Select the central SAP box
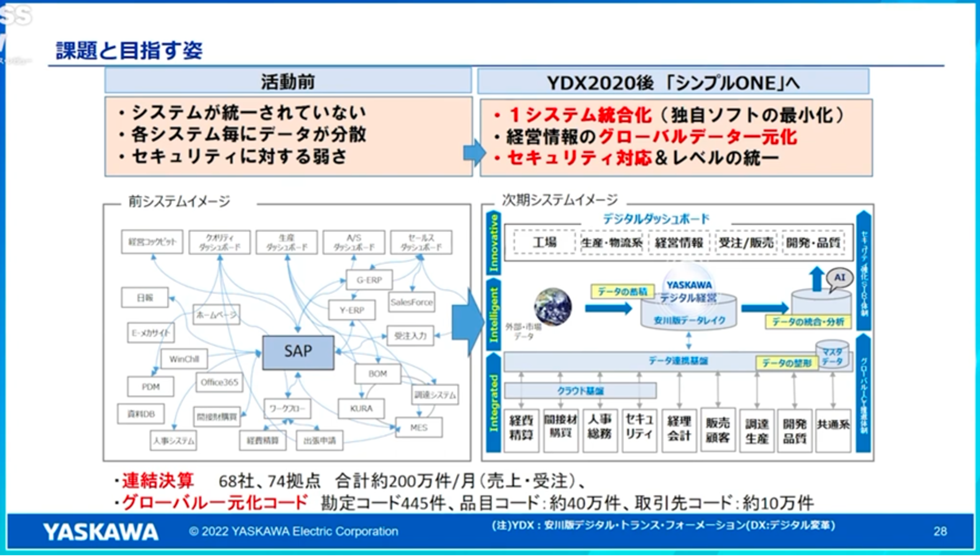The image size is (980, 556). tap(298, 352)
